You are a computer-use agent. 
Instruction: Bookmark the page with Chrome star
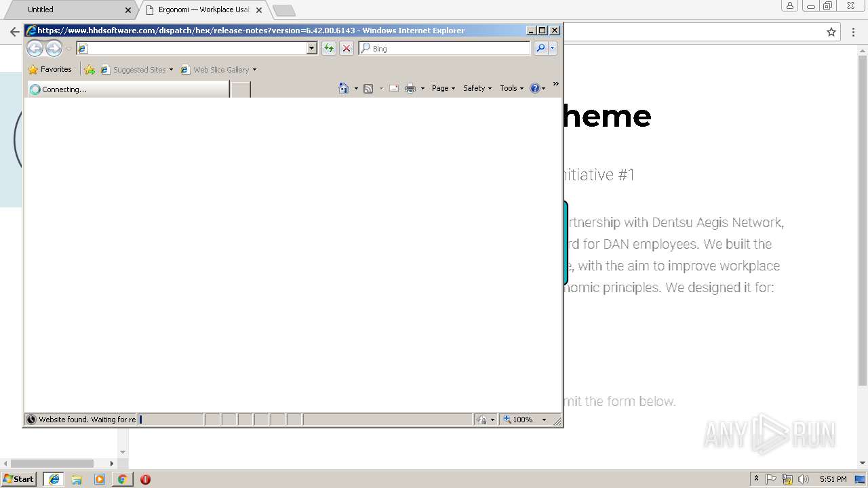click(831, 32)
